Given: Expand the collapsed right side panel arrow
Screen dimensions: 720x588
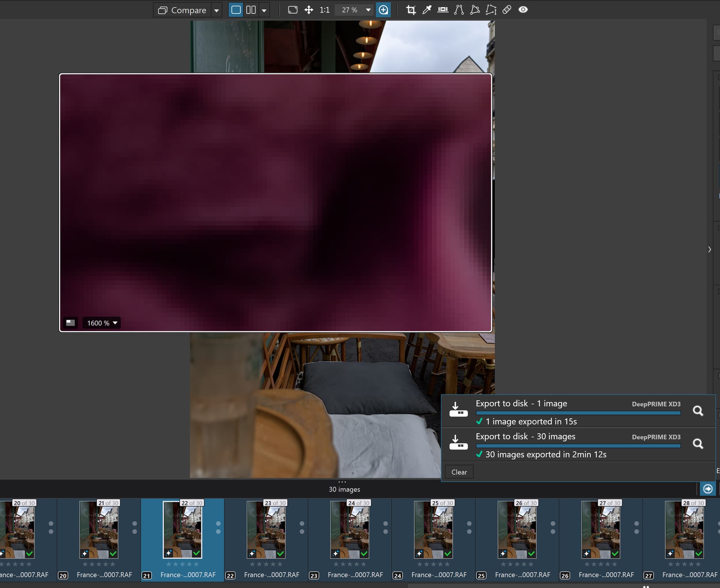Looking at the screenshot, I should click(709, 249).
